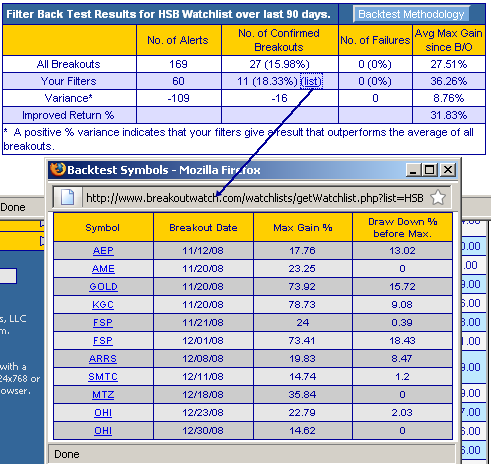Click the page icon beside the URL
The image size is (491, 464).
coord(67,197)
